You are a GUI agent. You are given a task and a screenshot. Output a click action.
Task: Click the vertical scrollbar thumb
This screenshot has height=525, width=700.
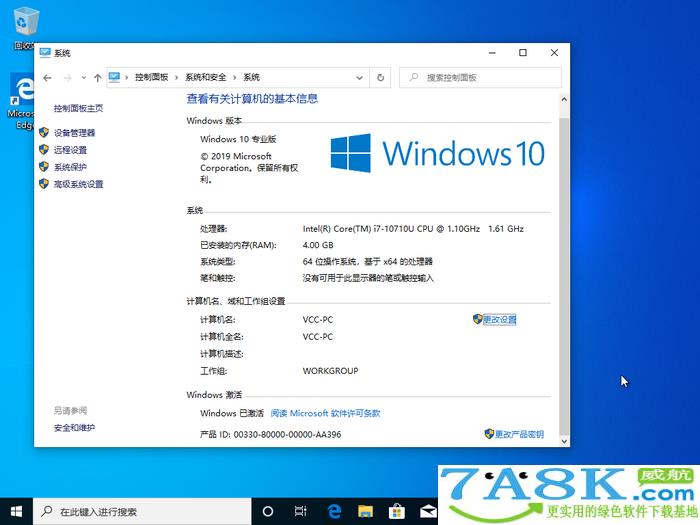[564, 275]
